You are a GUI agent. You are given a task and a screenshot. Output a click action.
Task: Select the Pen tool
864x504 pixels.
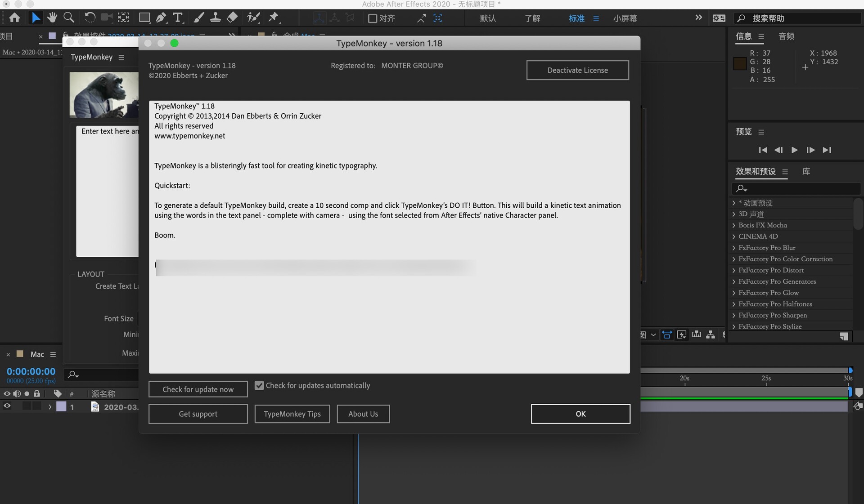(161, 18)
